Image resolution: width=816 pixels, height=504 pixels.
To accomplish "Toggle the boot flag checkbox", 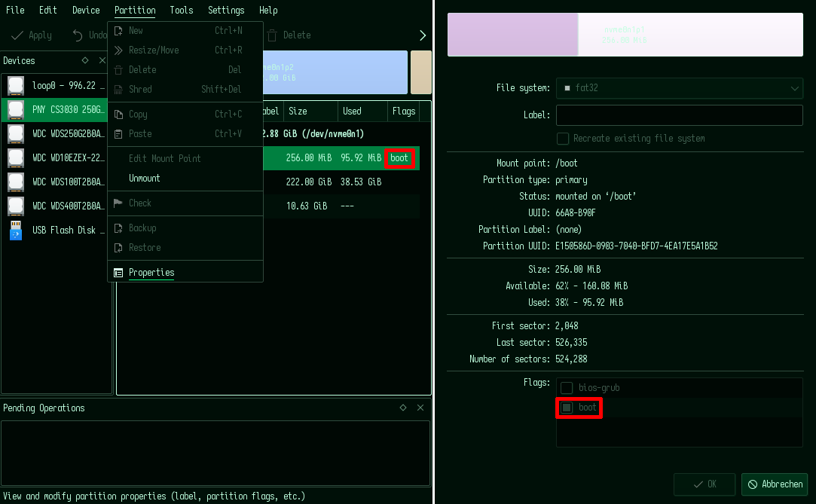I will point(567,408).
